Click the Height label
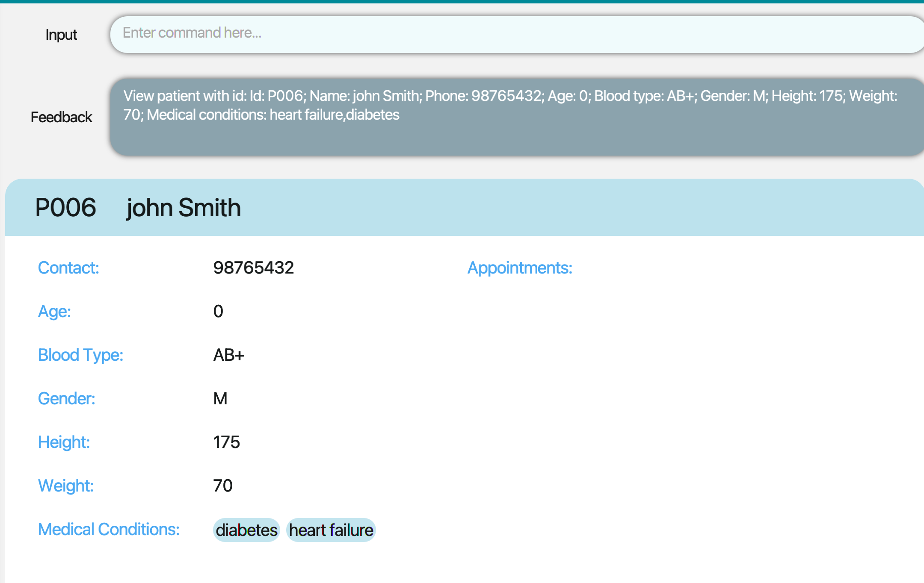 click(x=64, y=442)
